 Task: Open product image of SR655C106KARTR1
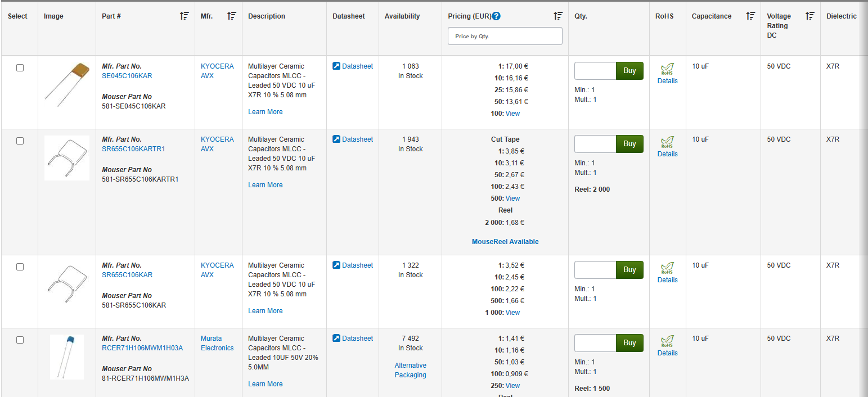pos(67,158)
